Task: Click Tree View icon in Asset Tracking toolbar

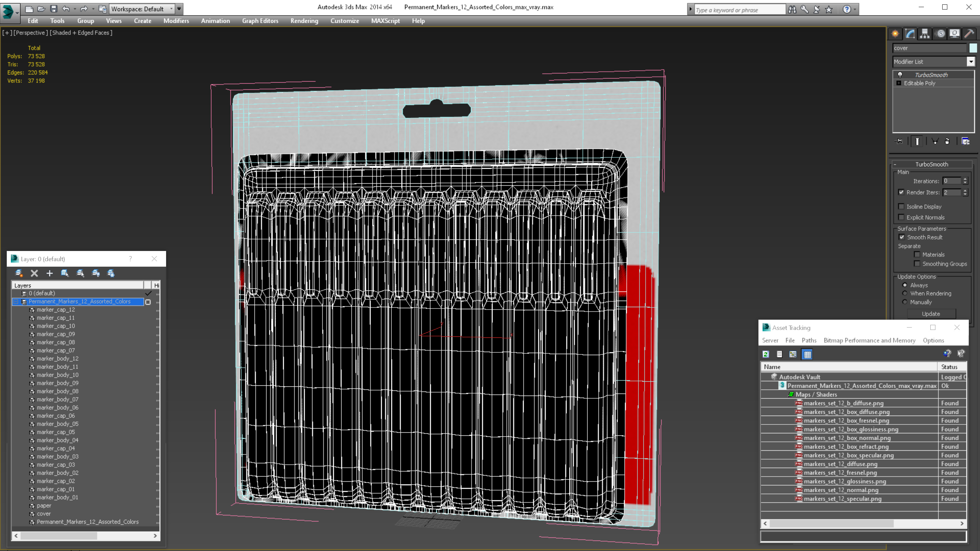Action: [x=793, y=354]
